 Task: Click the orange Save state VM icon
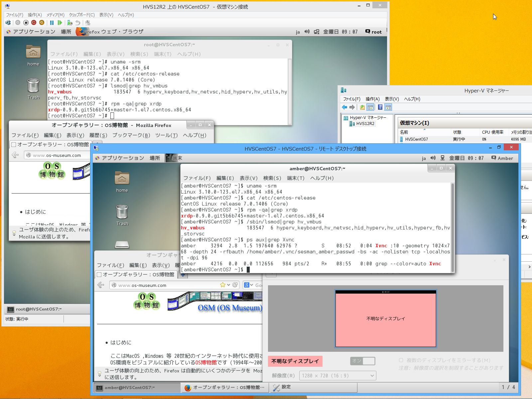(42, 23)
